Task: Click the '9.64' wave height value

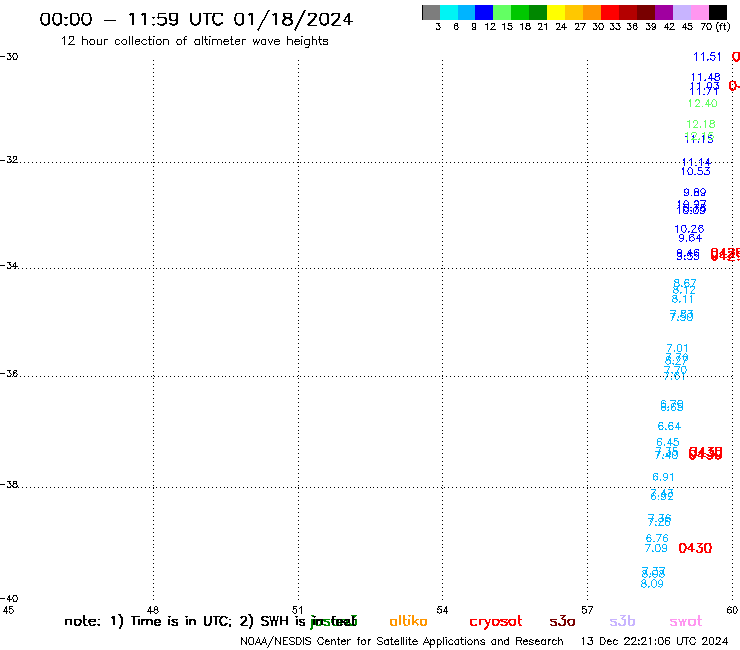Action: tap(690, 238)
